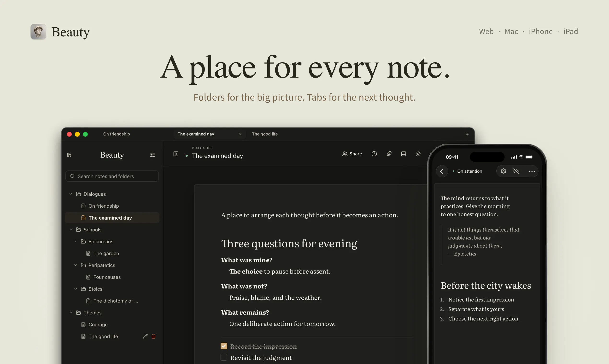
Task: Open version history clock icon
Action: (x=374, y=154)
